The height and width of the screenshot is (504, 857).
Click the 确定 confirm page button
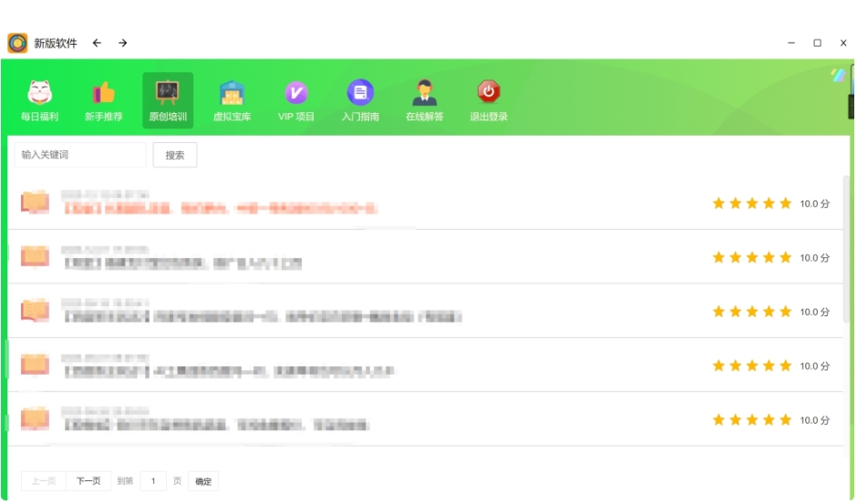coord(203,481)
